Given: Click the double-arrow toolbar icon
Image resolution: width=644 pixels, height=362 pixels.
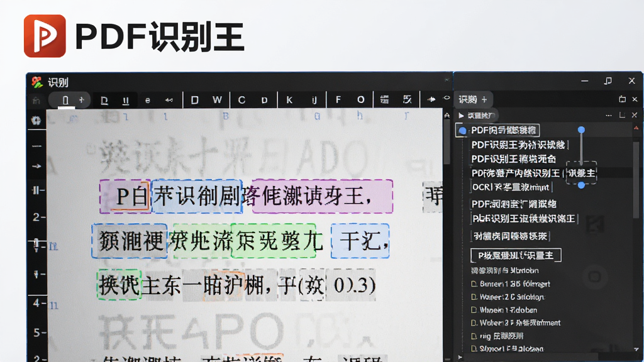Looking at the screenshot, I should coord(169,100).
